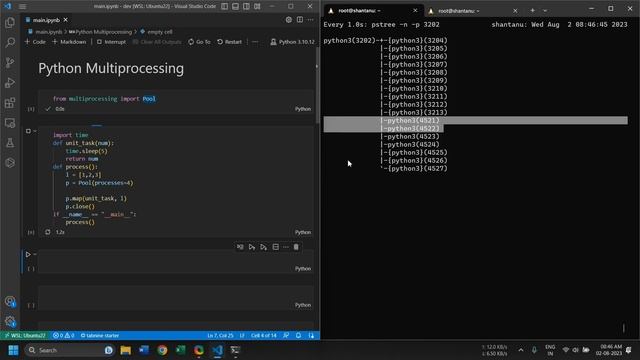640x360 pixels.
Task: Stop the running code cell
Action: click(x=28, y=131)
